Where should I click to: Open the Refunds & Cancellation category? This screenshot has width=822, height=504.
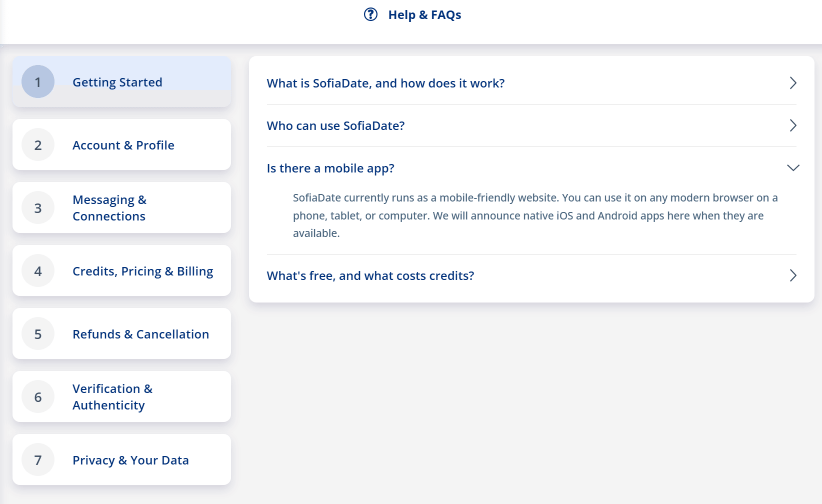pos(121,333)
